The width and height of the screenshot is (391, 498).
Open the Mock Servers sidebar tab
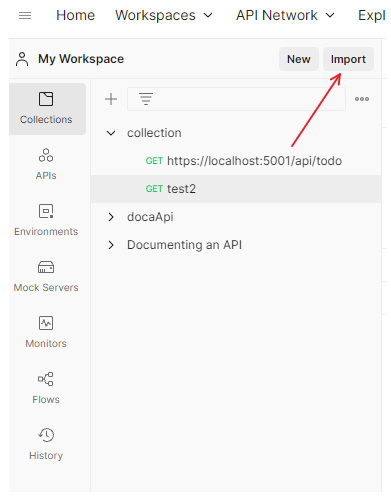[46, 277]
